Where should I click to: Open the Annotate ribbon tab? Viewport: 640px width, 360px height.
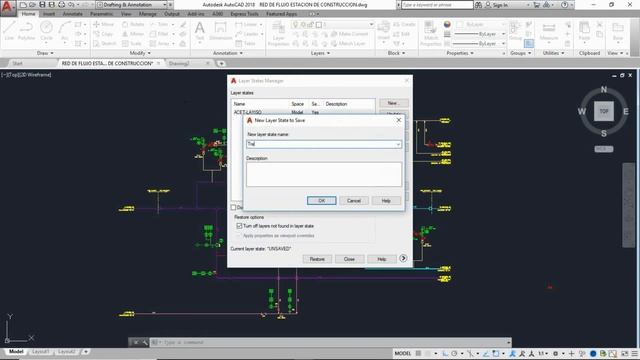(x=72, y=14)
